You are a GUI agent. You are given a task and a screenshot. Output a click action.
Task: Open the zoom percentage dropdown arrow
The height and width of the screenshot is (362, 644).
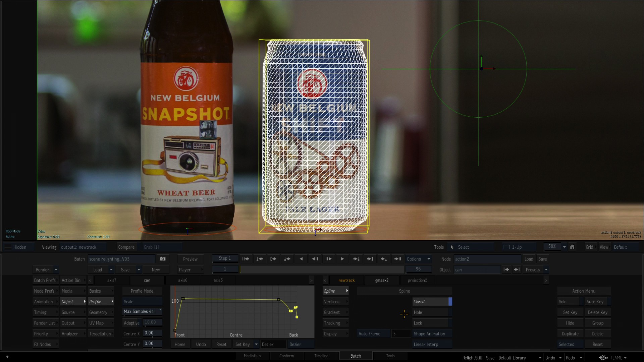tap(564, 247)
